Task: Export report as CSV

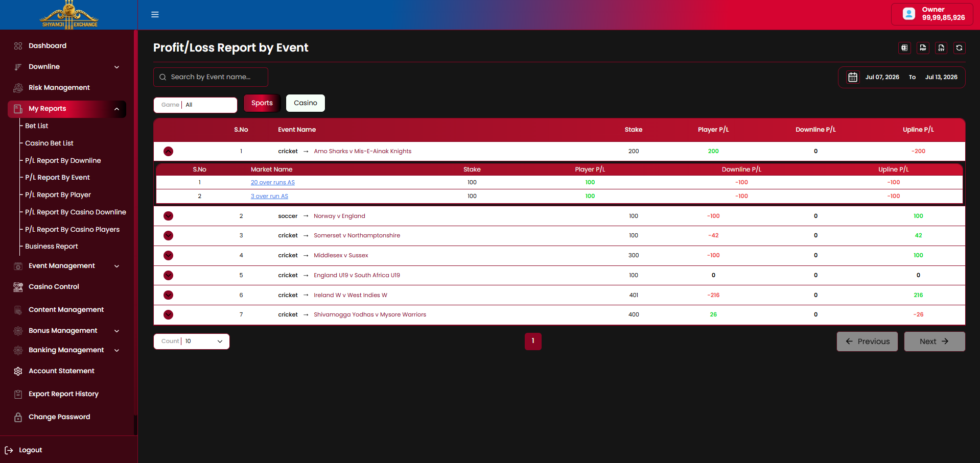Action: (941, 47)
